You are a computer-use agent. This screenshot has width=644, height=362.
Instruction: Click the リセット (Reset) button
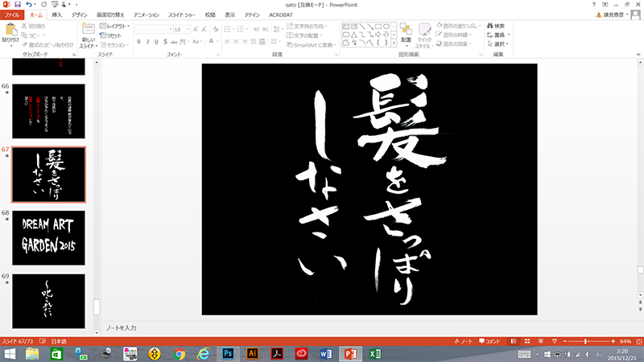[114, 35]
